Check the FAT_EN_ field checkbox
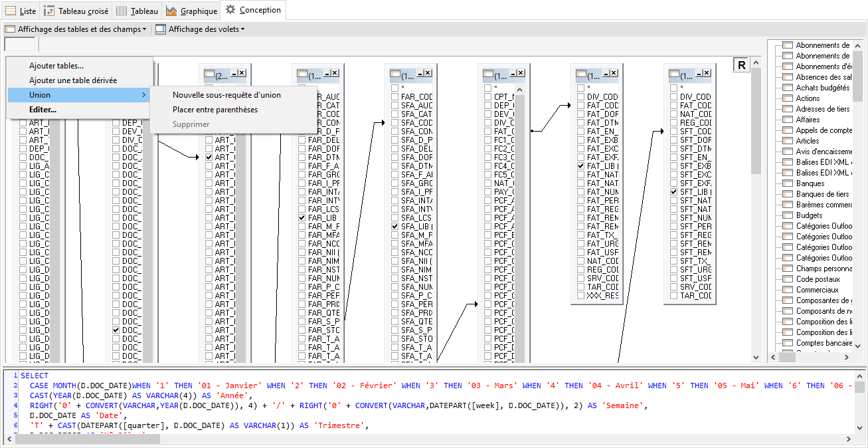 (x=581, y=131)
